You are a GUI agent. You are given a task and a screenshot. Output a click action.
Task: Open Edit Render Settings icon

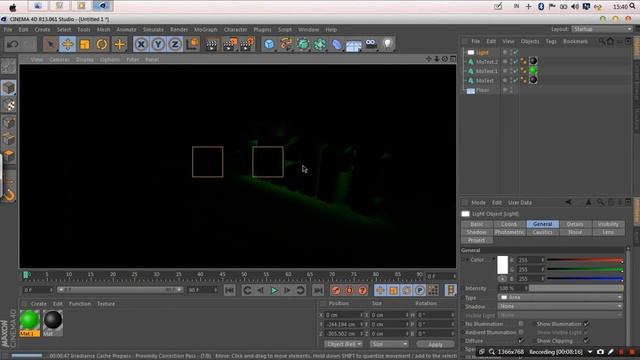[x=247, y=44]
